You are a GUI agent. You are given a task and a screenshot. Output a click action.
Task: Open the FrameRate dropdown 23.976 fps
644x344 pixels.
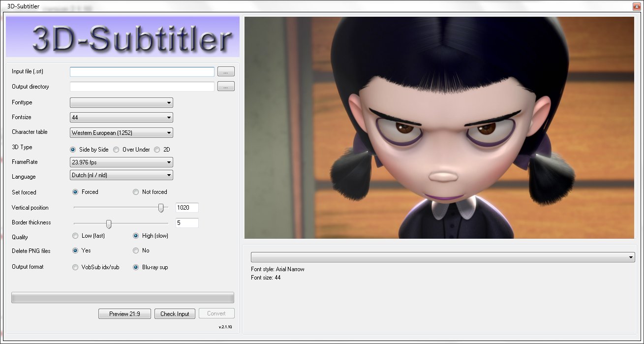pos(122,162)
